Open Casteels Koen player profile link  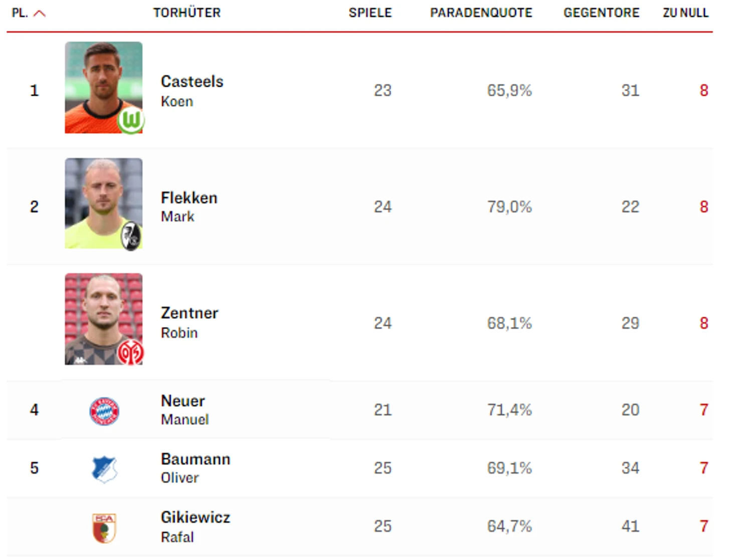(x=192, y=91)
